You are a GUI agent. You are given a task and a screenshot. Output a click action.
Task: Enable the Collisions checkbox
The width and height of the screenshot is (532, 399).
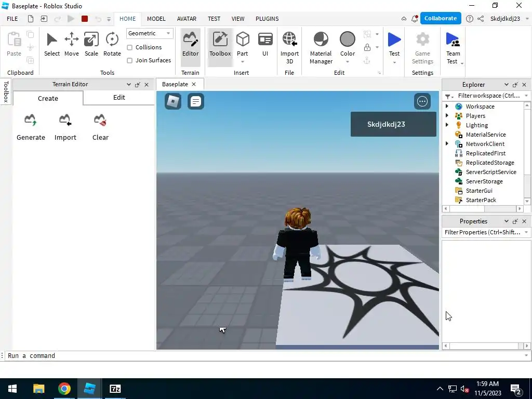pos(129,47)
